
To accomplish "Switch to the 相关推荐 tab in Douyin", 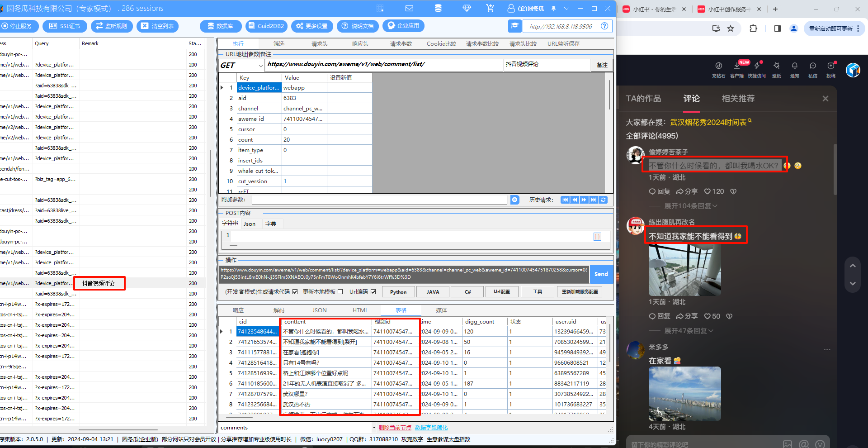I will coord(738,99).
